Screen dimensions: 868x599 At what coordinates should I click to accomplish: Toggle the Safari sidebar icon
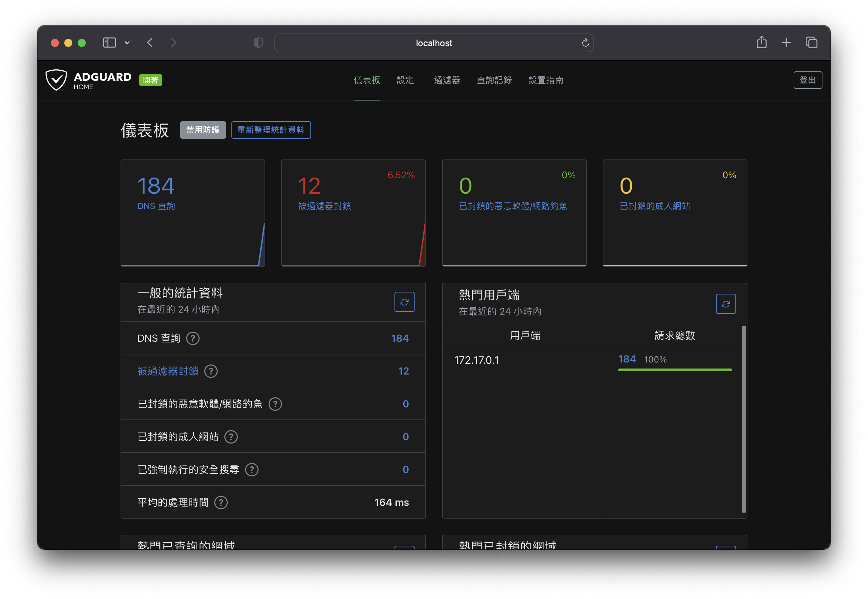(110, 43)
